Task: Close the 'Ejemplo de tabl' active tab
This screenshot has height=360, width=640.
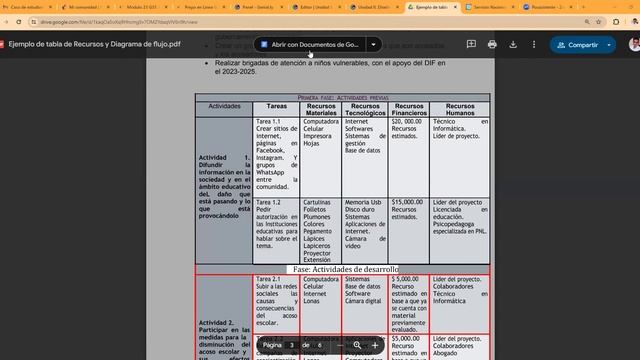Action: (455, 7)
